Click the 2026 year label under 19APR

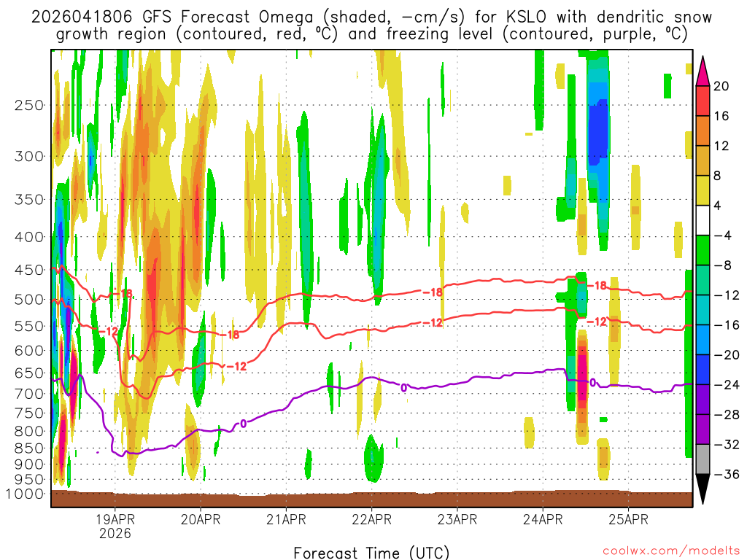pos(115,533)
